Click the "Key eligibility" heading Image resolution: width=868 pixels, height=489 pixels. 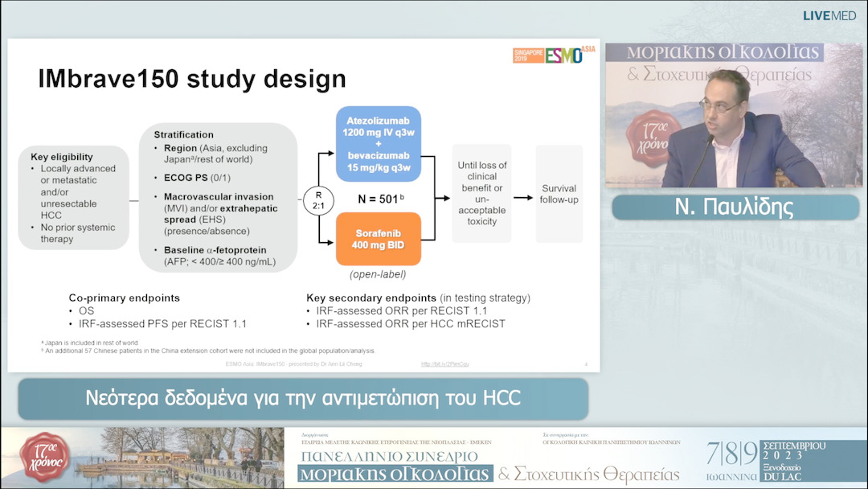click(62, 157)
